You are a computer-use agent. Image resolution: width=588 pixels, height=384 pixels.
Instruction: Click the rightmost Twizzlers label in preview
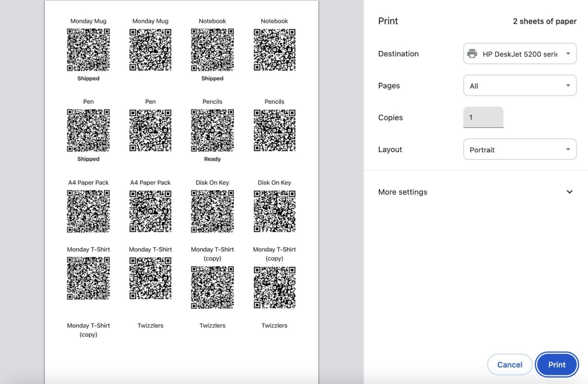[x=274, y=325]
